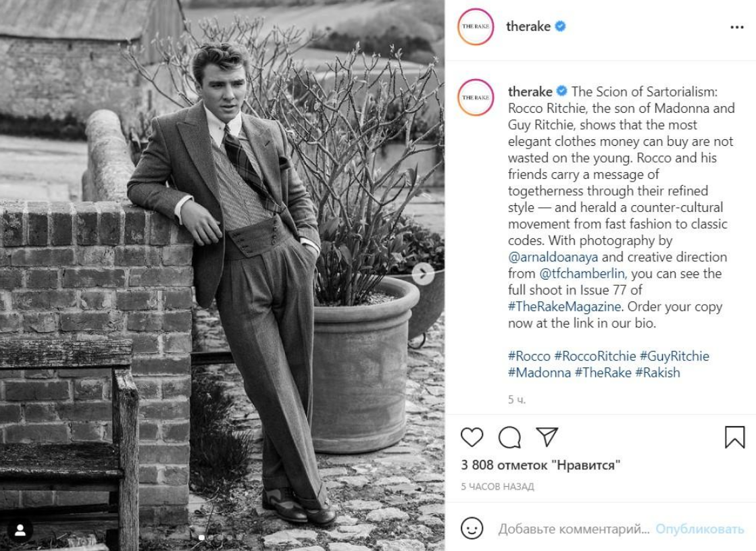The image size is (756, 551).
Task: View the 3 808 likes list
Action: point(540,465)
